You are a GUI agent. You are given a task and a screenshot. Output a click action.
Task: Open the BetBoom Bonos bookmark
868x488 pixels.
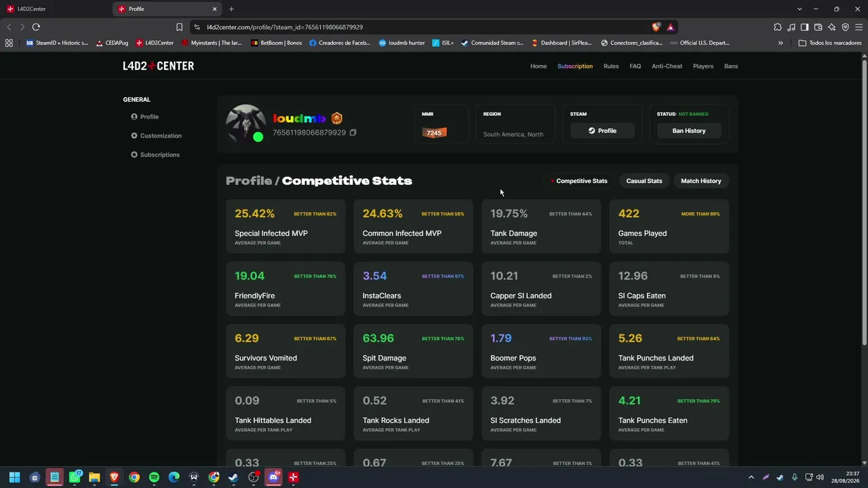276,43
